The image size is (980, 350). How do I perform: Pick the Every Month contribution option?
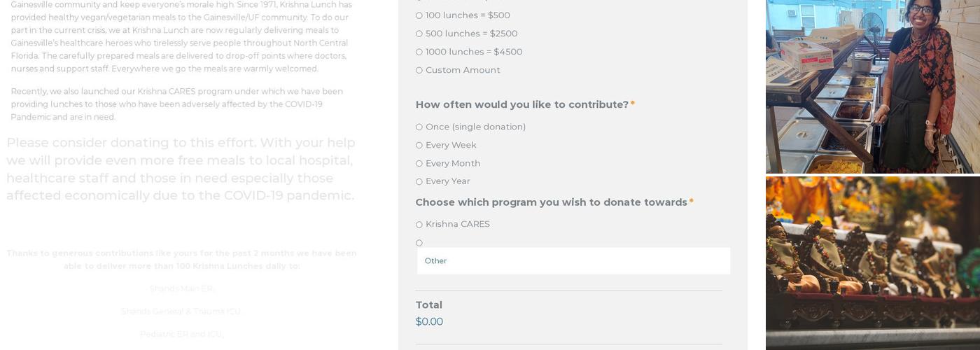(419, 164)
